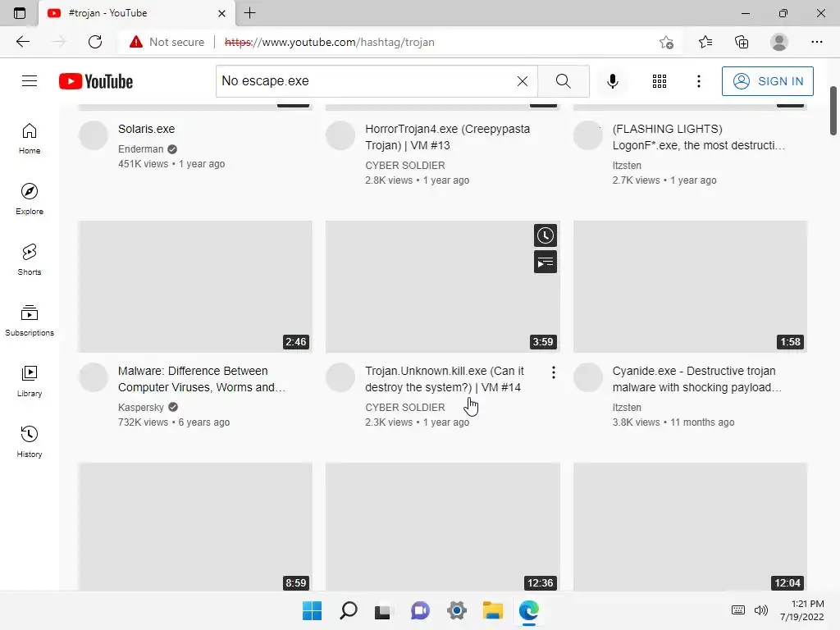The width and height of the screenshot is (840, 630).
Task: View the Not secure site warning
Action: pos(167,42)
